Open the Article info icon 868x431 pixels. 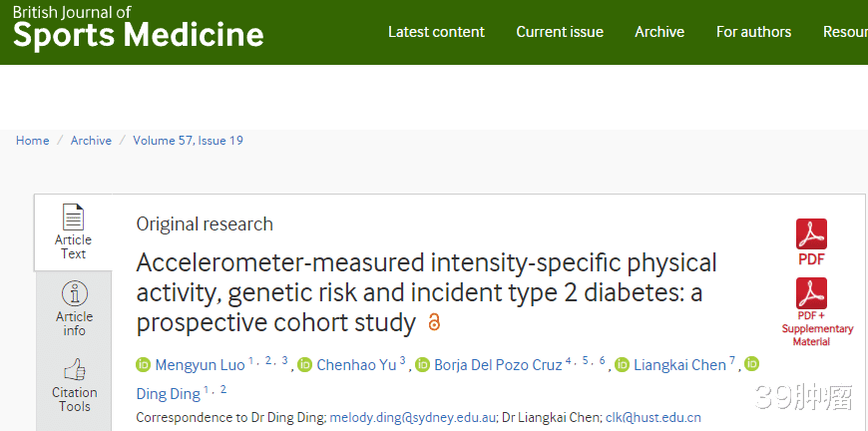(74, 293)
